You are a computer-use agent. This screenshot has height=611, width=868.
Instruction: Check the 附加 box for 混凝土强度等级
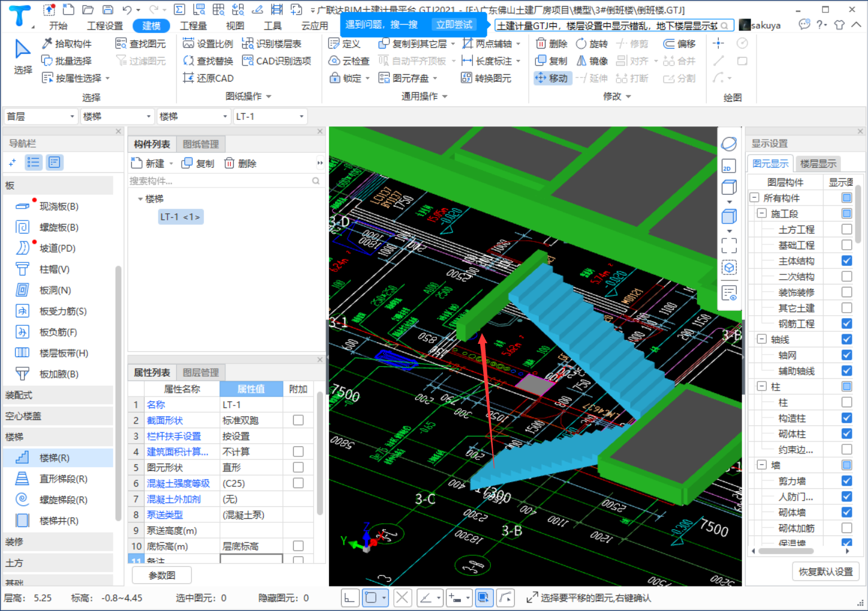point(298,483)
